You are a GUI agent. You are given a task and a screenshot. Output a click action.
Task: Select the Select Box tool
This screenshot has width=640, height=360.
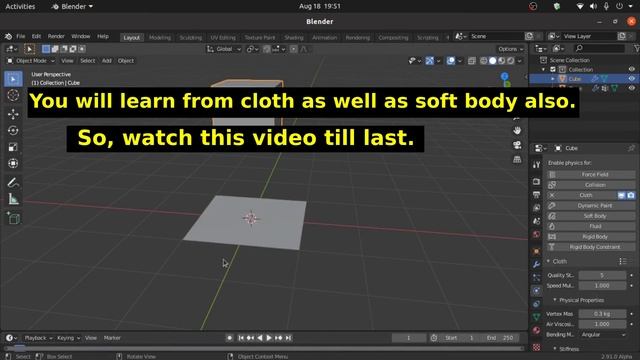click(x=13, y=79)
